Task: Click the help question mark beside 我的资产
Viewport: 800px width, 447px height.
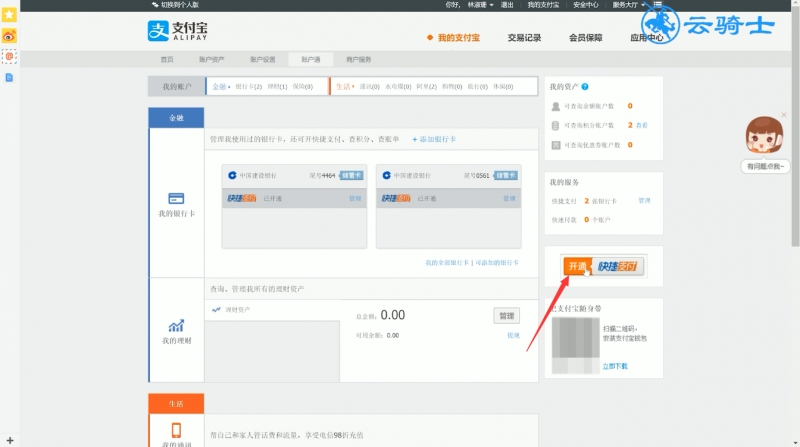Action: point(585,87)
